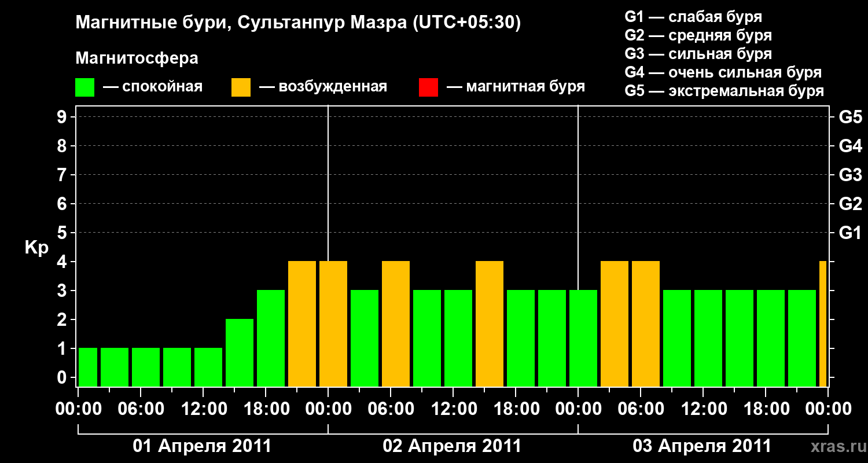
Task: Click the 'Магнитосфера' heading
Action: click(x=137, y=58)
